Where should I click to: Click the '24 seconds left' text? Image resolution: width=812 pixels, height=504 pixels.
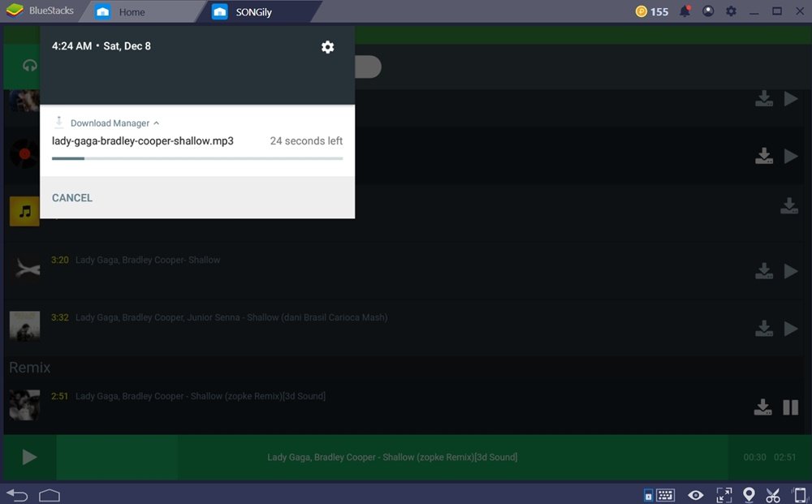pos(306,140)
